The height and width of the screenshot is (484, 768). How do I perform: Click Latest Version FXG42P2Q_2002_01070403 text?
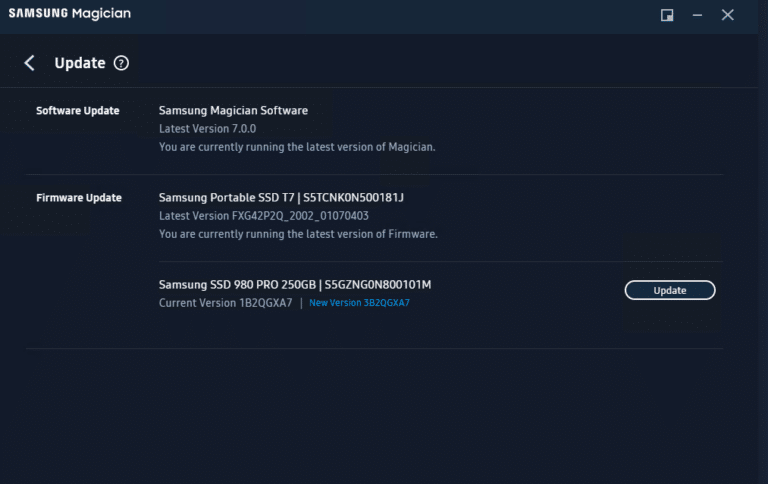click(x=264, y=216)
